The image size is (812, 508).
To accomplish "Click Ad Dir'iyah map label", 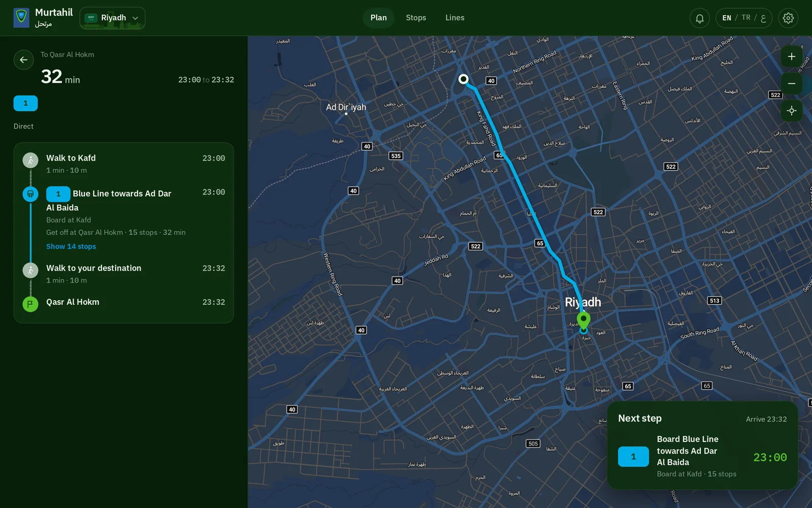I will 346,107.
